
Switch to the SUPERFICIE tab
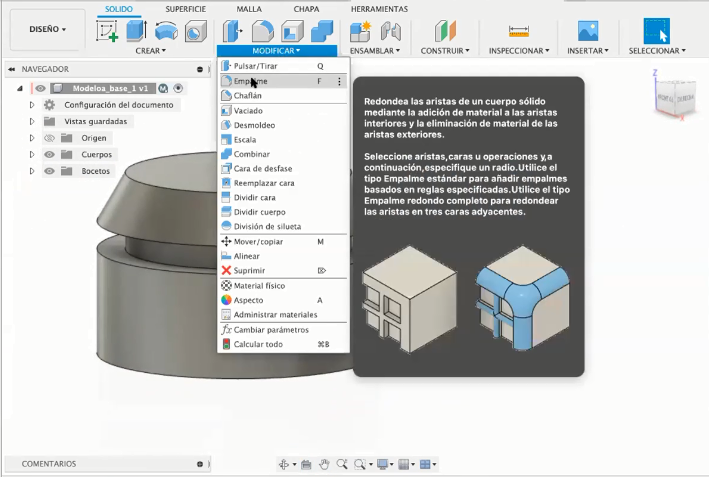(x=185, y=8)
